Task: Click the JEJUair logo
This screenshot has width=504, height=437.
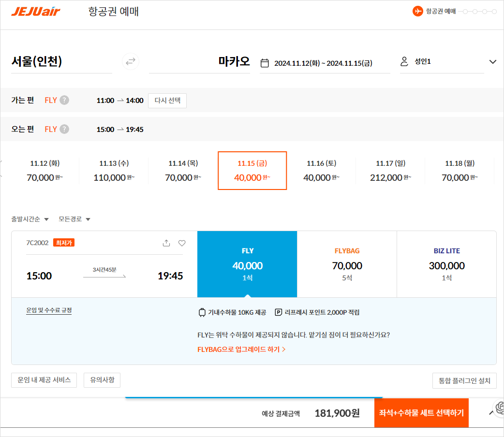Action: [36, 11]
